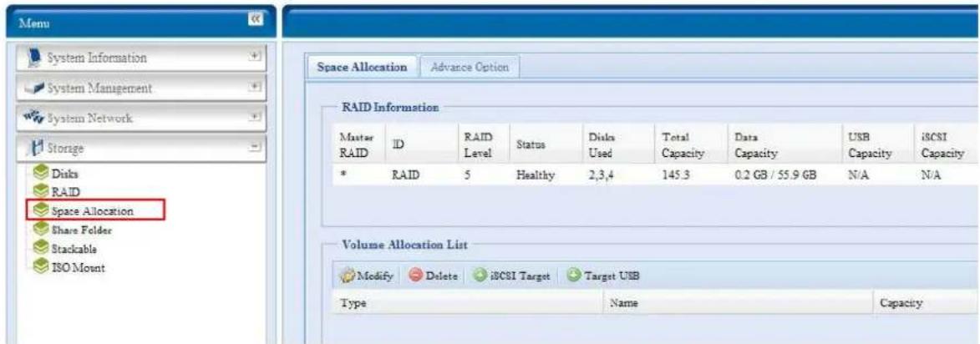Click the Share Folder item icon
This screenshot has width=980, height=344.
pyautogui.click(x=41, y=229)
